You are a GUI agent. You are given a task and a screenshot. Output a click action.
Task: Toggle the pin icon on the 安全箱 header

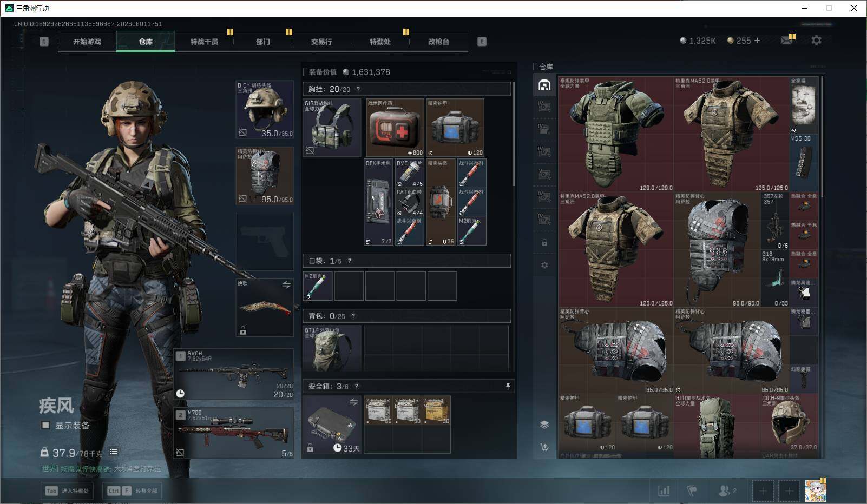508,386
